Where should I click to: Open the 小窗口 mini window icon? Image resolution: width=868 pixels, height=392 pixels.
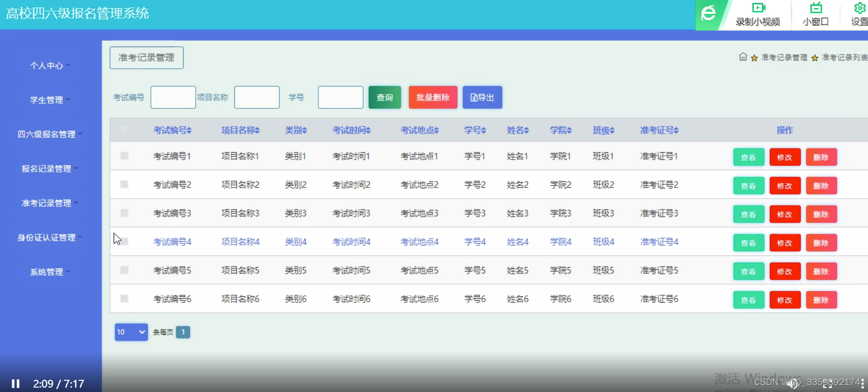coord(816,8)
